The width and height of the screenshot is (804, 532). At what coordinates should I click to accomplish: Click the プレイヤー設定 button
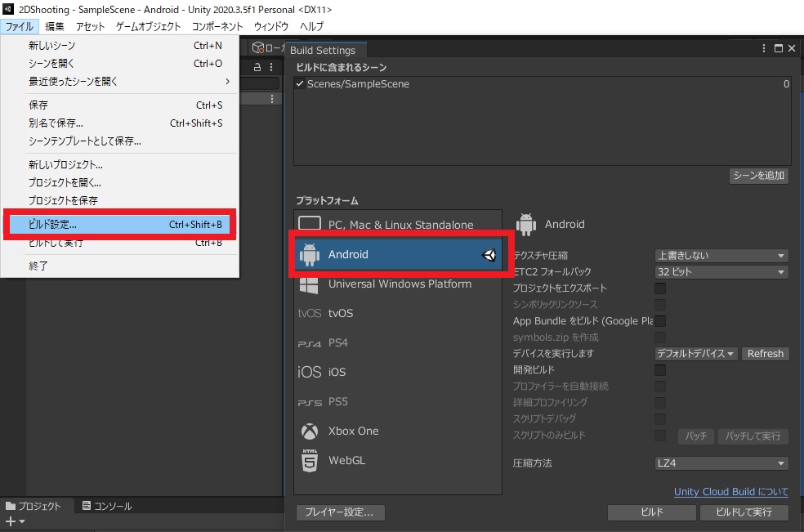pos(341,512)
